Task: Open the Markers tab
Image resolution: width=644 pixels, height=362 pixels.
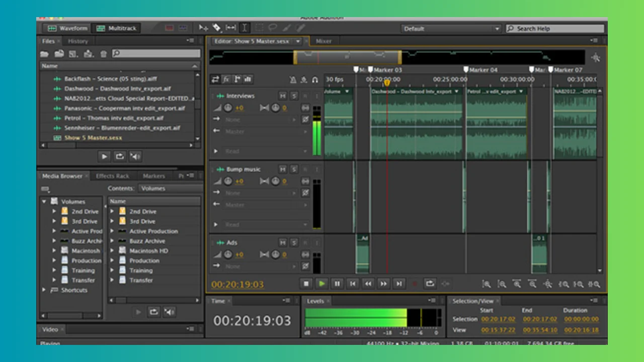Action: tap(153, 176)
